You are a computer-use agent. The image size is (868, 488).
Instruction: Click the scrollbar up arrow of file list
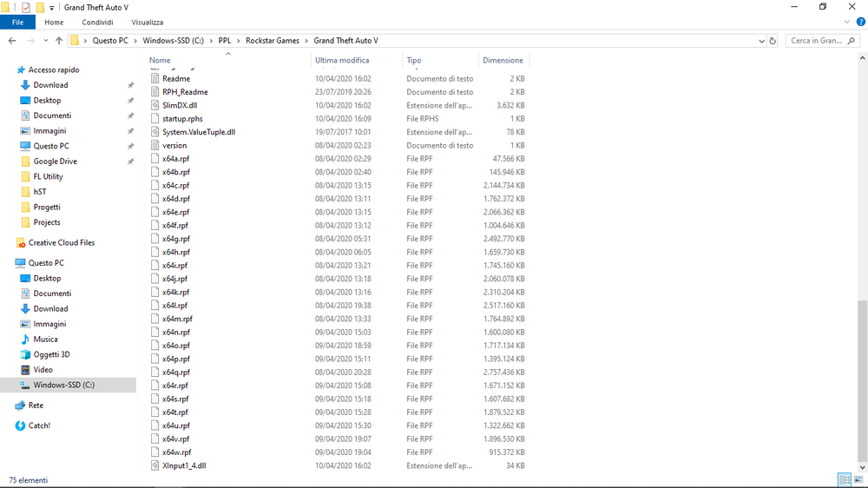click(863, 57)
